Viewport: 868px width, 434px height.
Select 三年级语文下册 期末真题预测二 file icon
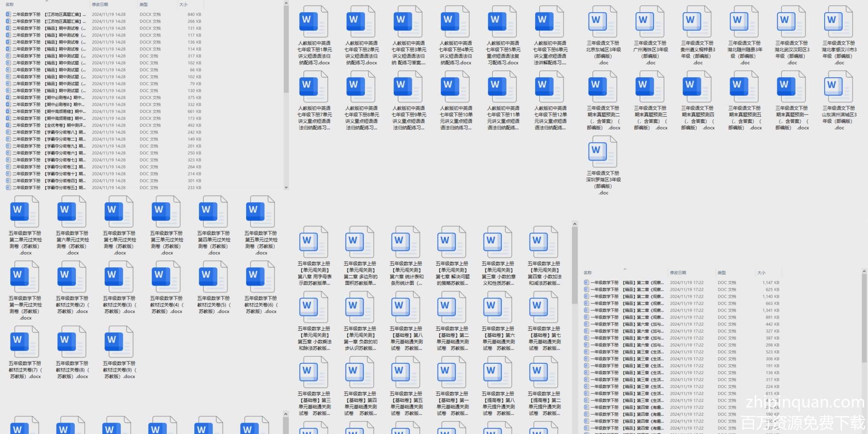click(x=603, y=87)
